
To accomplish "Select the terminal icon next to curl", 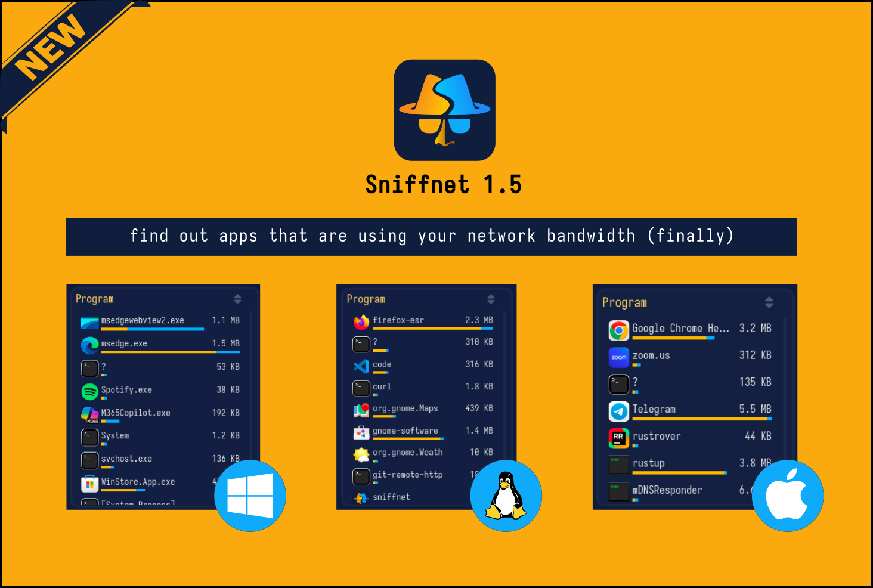I will click(361, 388).
